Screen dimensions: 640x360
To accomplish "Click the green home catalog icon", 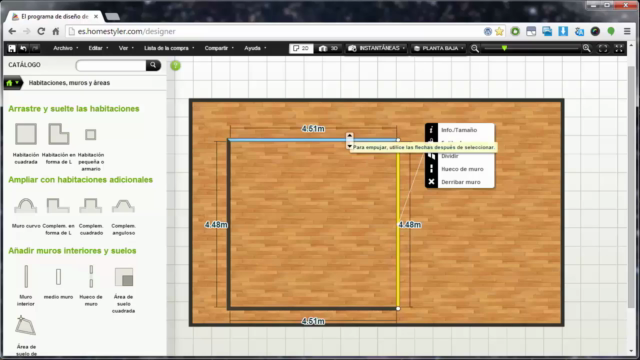I will pos(9,83).
